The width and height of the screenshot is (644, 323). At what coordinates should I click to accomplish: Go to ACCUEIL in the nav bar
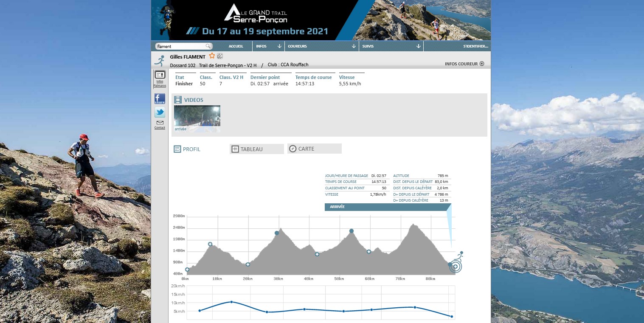pos(236,46)
